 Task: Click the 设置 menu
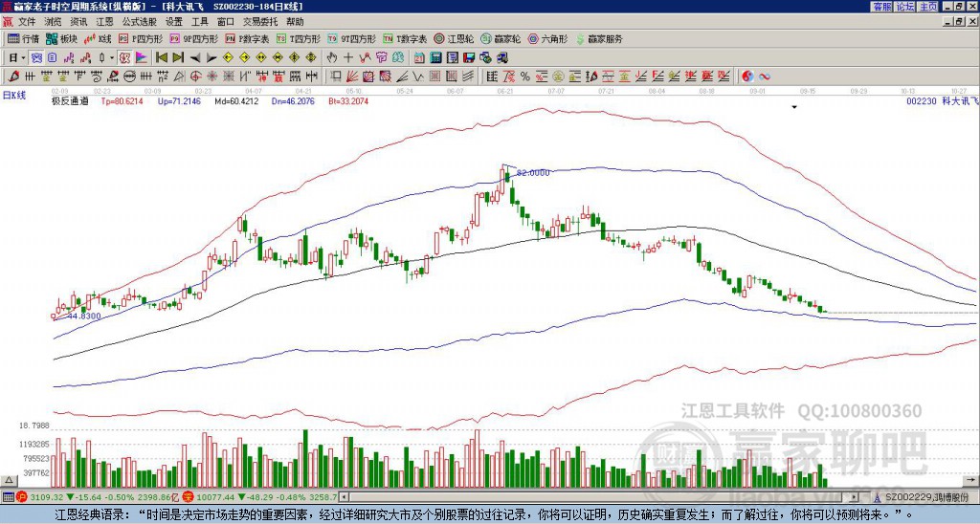[x=174, y=22]
